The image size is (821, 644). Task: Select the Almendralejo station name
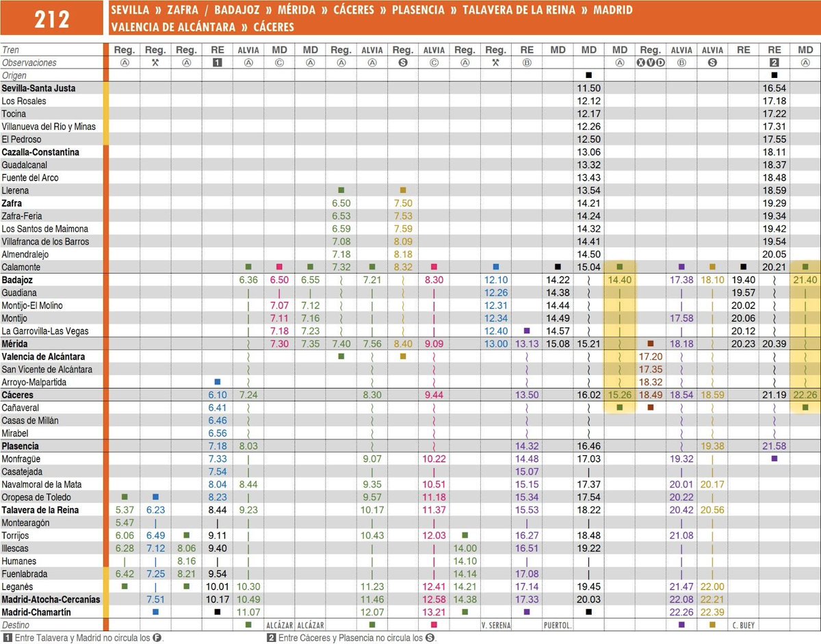pos(25,255)
